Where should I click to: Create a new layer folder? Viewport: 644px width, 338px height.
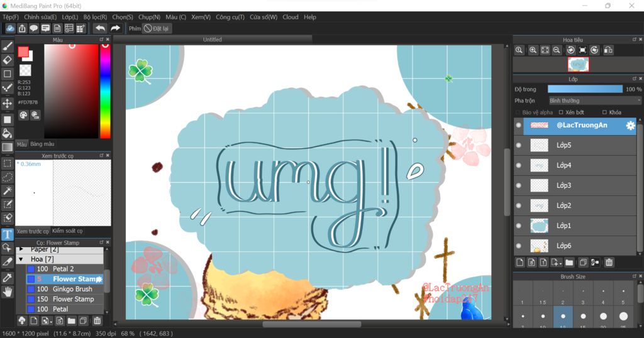tap(569, 262)
